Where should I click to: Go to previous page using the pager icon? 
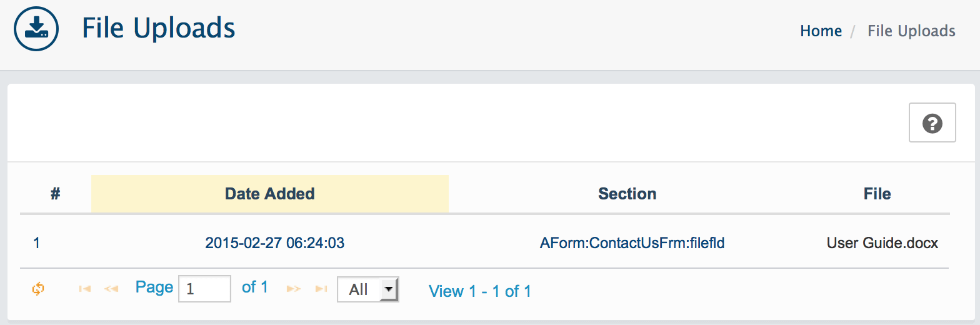pyautogui.click(x=111, y=289)
